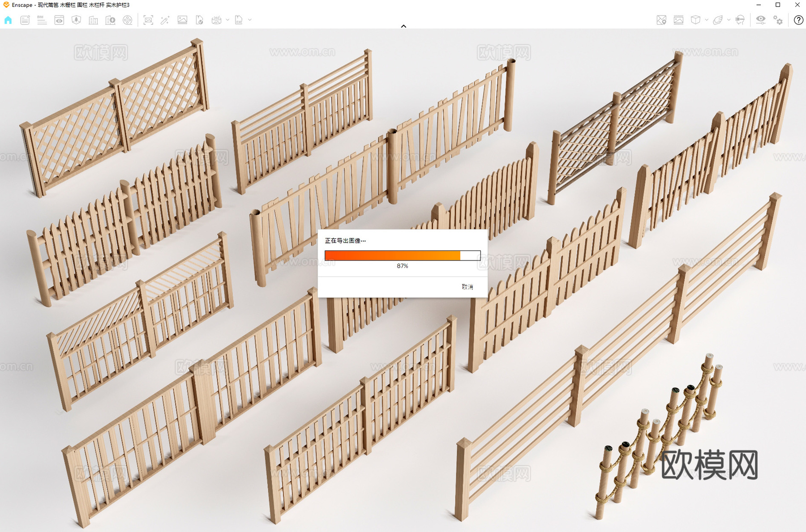
Task: Open the site context map icon
Action: click(x=76, y=20)
